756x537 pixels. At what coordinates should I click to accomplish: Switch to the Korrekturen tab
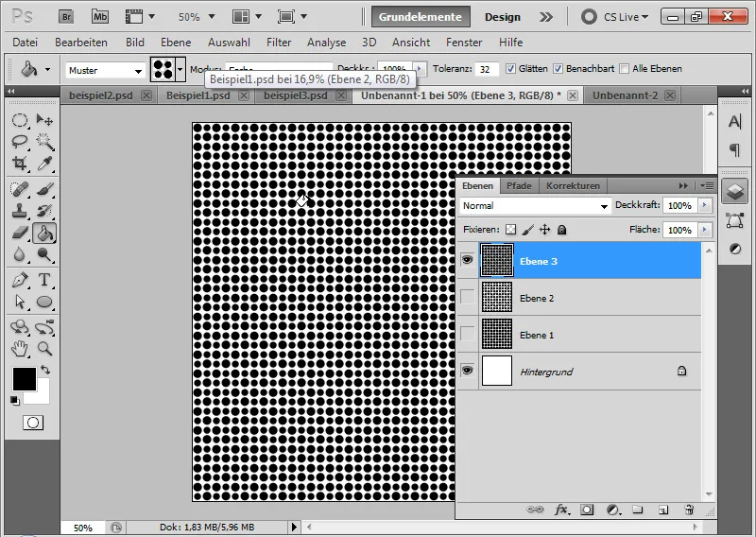click(x=573, y=185)
